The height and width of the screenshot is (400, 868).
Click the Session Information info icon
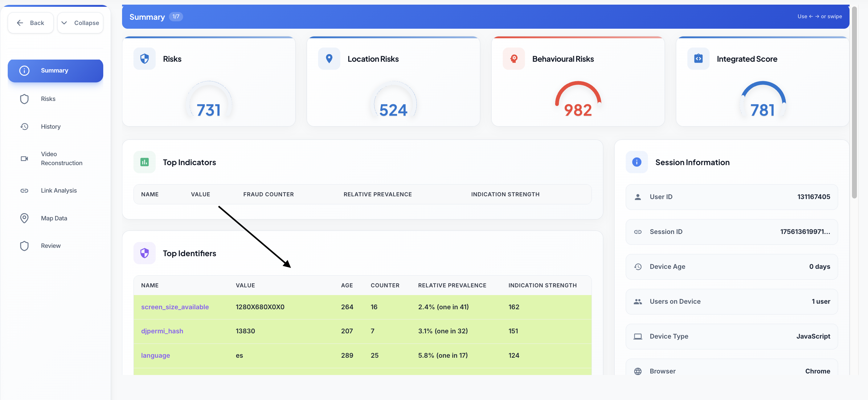[x=637, y=162]
